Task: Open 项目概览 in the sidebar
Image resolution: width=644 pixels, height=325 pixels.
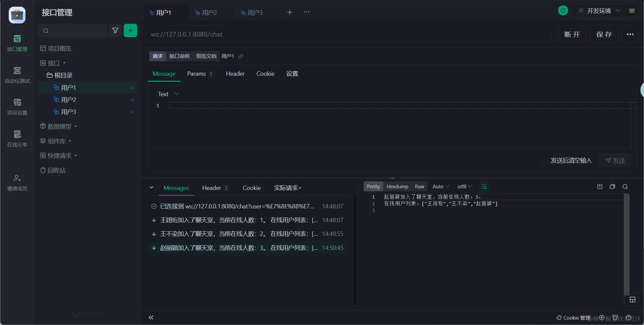Action: point(56,49)
